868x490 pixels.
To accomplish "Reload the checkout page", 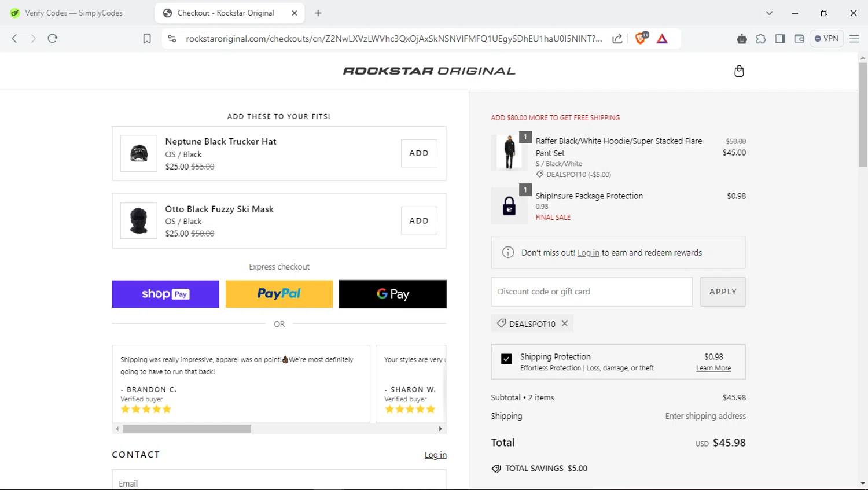I will click(x=53, y=39).
